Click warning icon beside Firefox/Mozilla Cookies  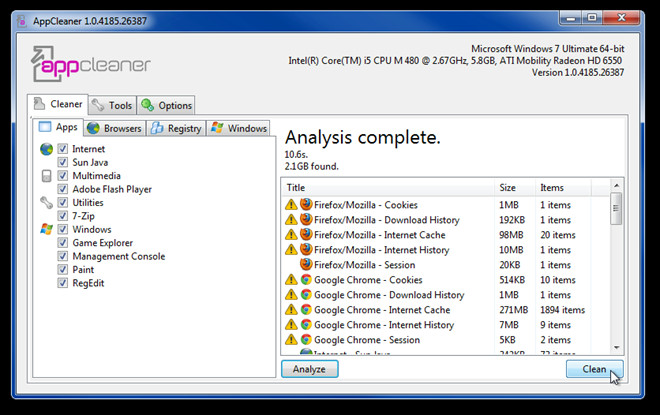[291, 205]
